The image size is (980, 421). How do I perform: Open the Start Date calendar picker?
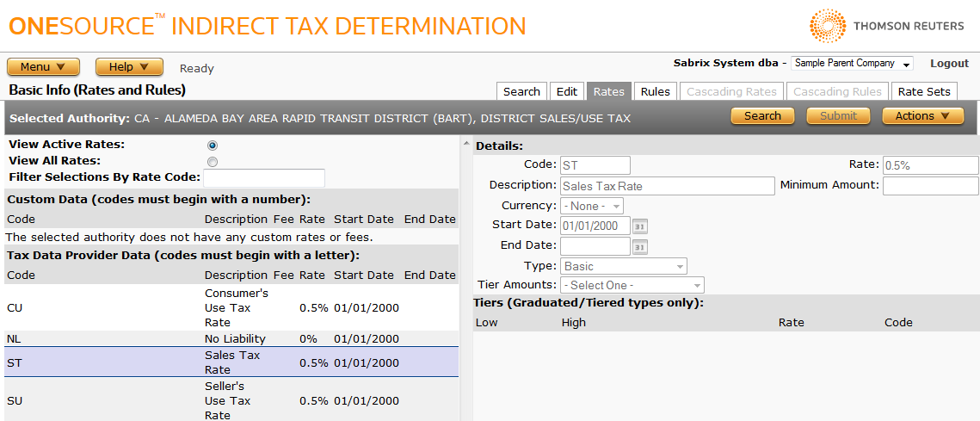tap(640, 226)
